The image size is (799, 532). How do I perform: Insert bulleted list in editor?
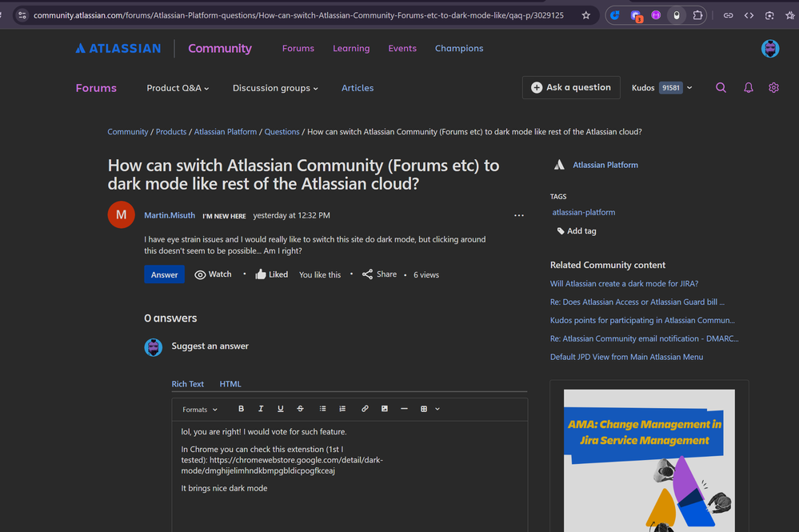coord(322,409)
